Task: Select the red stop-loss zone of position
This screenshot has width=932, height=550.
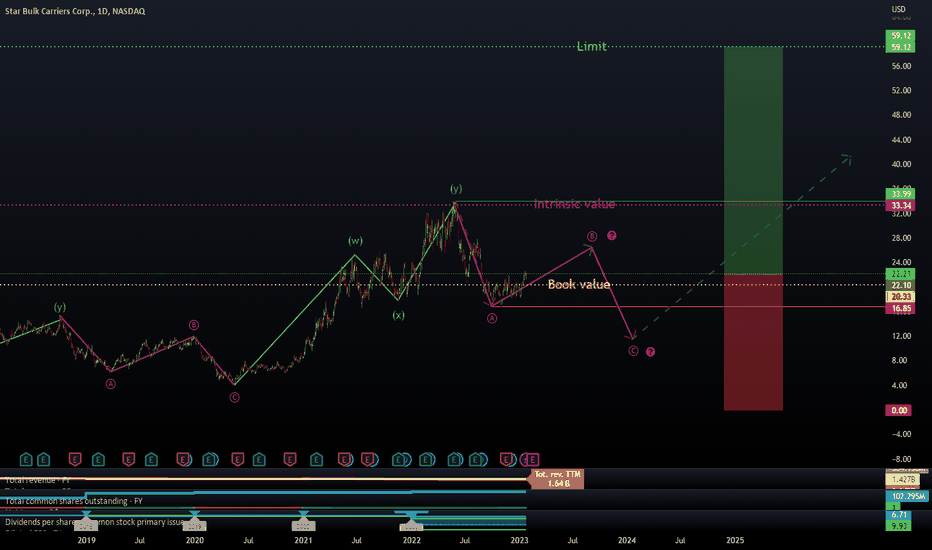Action: click(753, 342)
